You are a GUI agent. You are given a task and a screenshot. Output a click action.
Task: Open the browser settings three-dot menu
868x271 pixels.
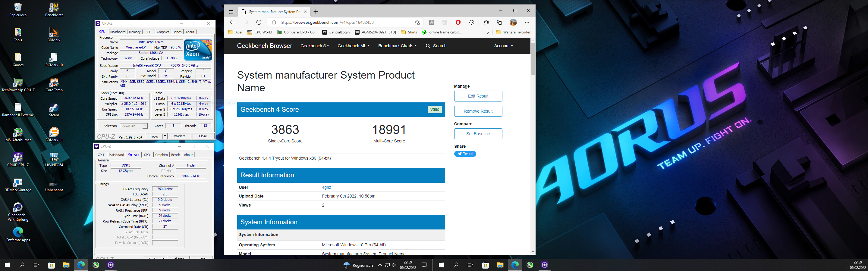[x=527, y=22]
